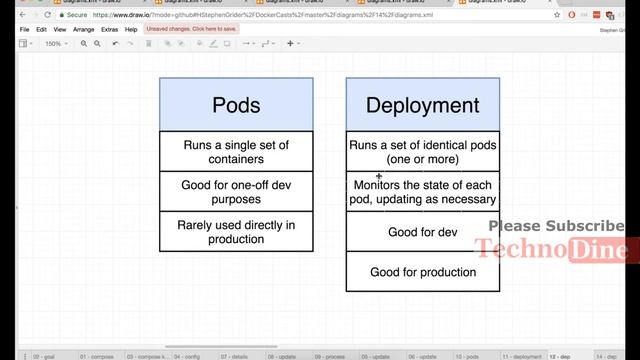Image resolution: width=640 pixels, height=360 pixels.
Task: Open the Extras menu
Action: [x=109, y=29]
